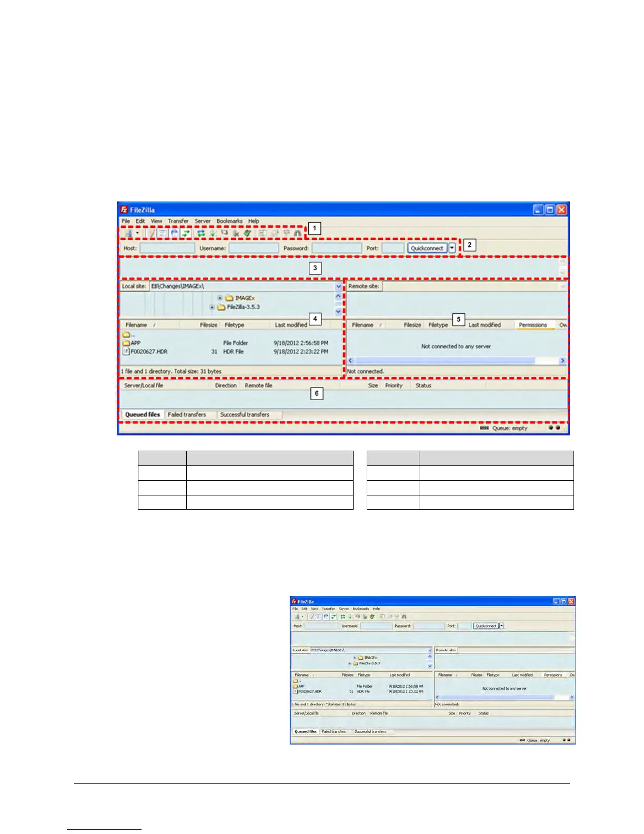Click Refresh icon in unannotated FileZilla window
Viewport: 644px width, 834px height.
(343, 617)
